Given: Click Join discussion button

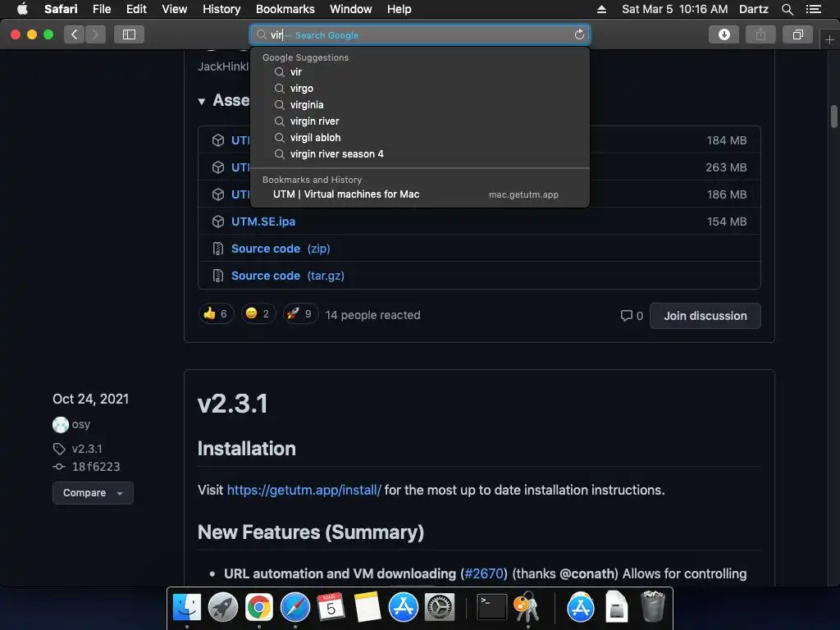Looking at the screenshot, I should pos(705,316).
